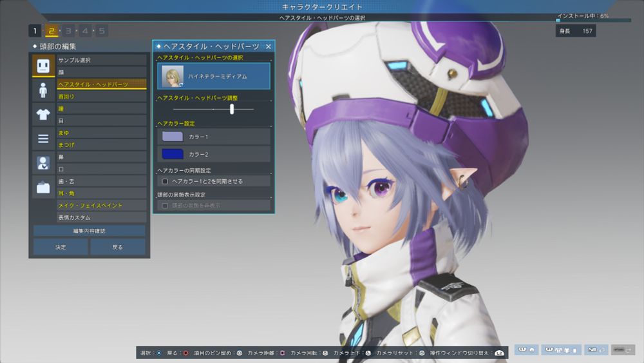
Task: Open 首周り menu item
Action: coord(102,96)
